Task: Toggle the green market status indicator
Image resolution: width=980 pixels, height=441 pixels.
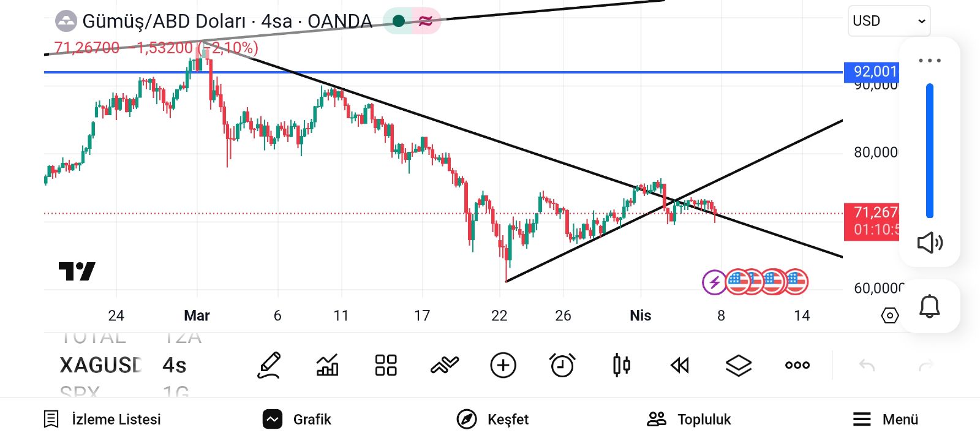Action: point(399,21)
